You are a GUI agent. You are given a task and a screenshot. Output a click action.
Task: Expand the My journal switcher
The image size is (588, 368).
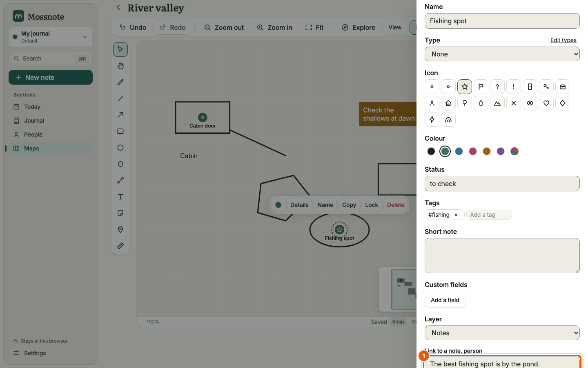pyautogui.click(x=51, y=37)
